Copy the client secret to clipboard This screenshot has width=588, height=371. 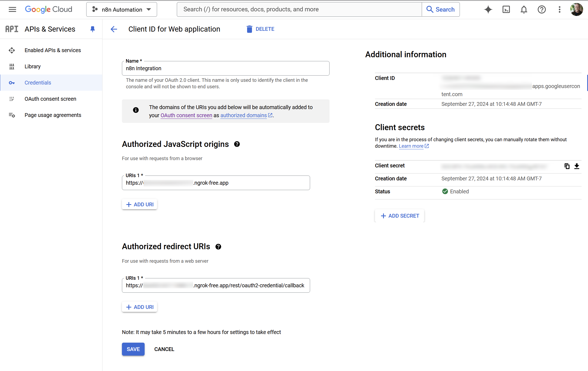click(567, 166)
